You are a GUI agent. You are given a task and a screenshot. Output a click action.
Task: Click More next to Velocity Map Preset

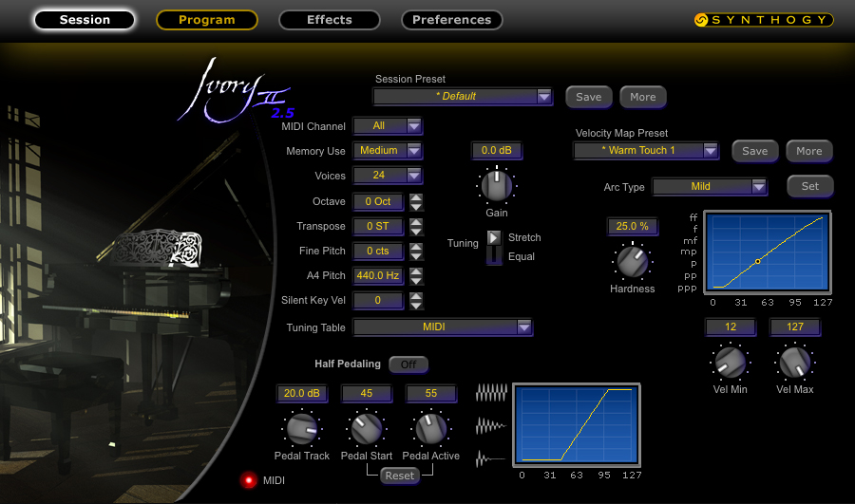point(809,152)
